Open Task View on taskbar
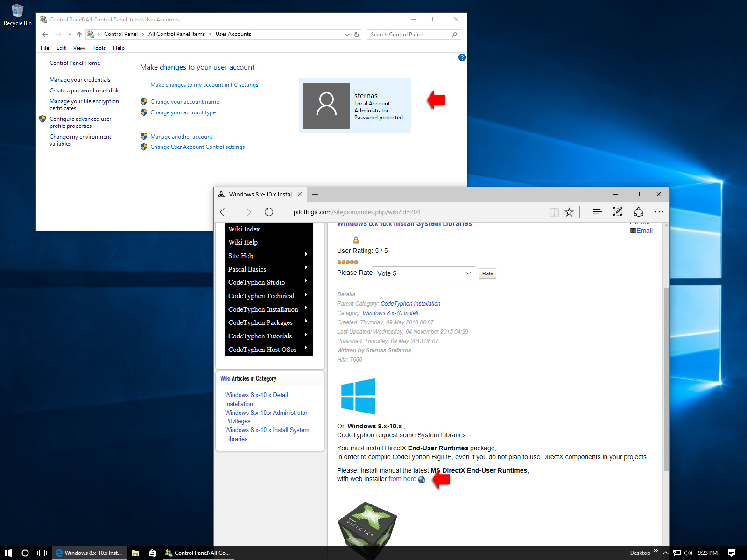This screenshot has height=560, width=747. point(42,553)
